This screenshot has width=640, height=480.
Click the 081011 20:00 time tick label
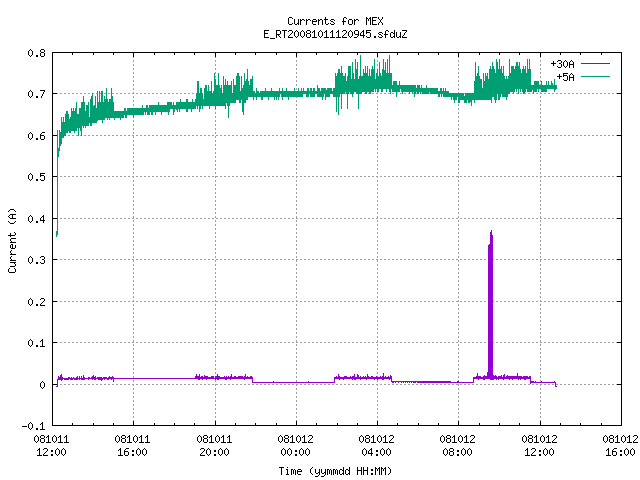[214, 446]
